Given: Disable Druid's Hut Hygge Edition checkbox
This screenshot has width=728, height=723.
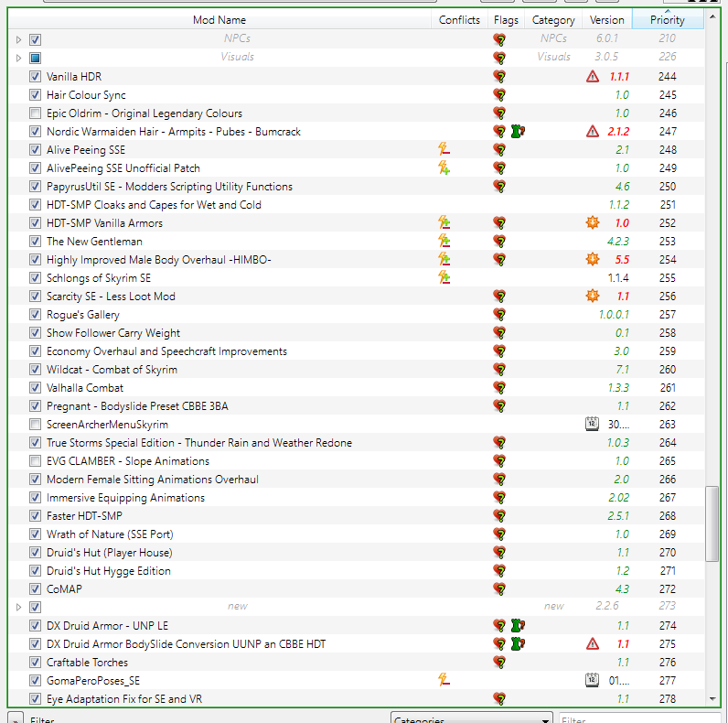Looking at the screenshot, I should click(x=35, y=570).
